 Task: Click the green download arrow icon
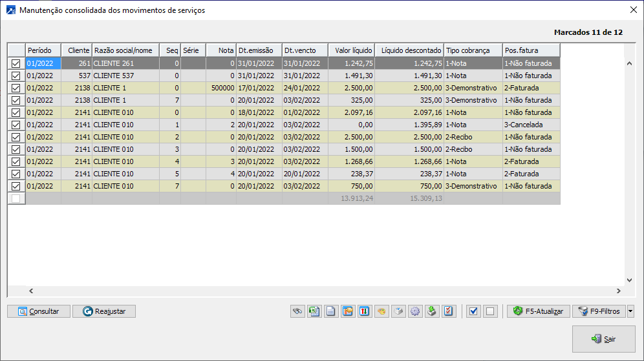[432, 311]
